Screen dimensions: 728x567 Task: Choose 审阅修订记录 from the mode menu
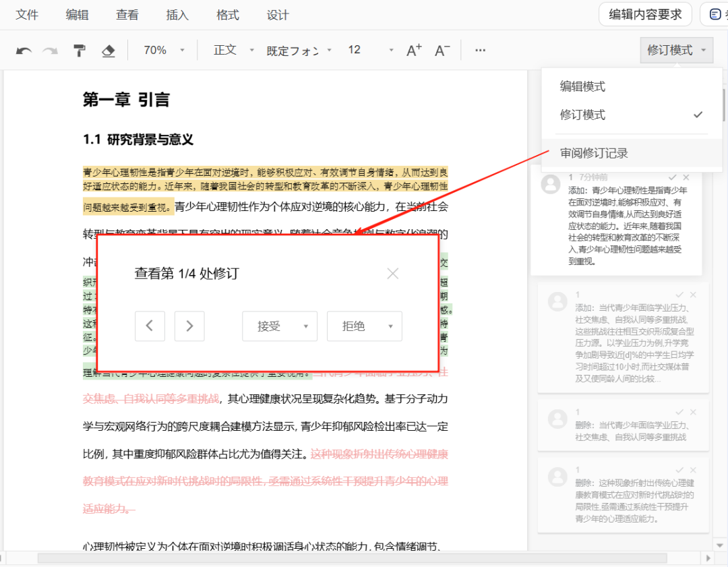(594, 153)
